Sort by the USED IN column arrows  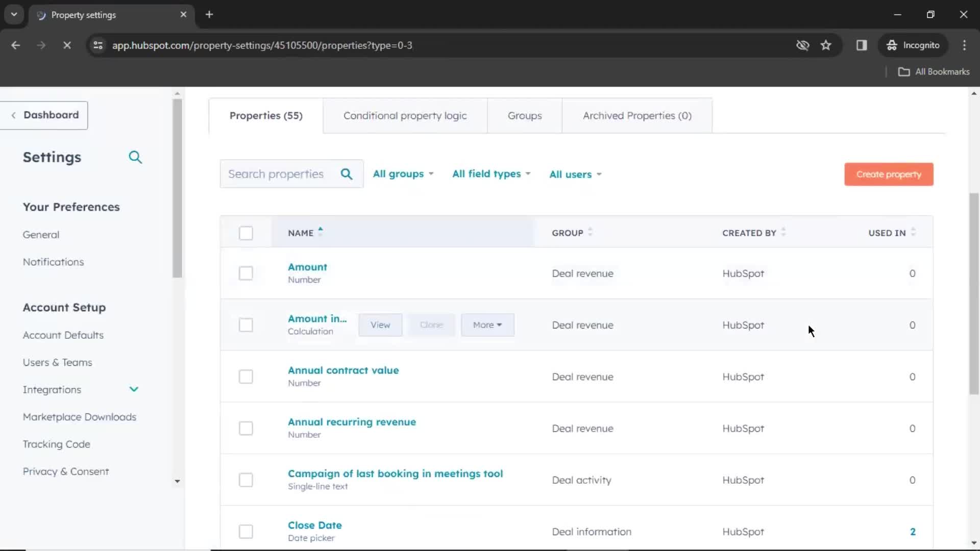913,232
